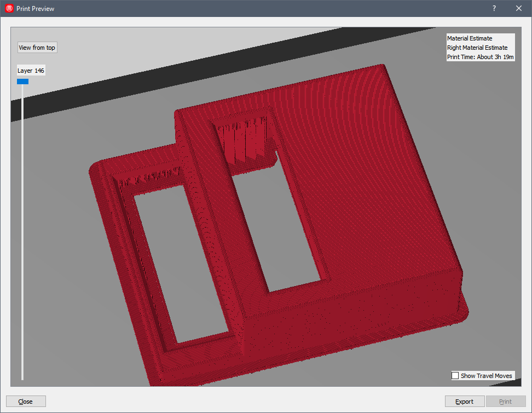532x413 pixels.
Task: Enable the Show Travel Moves checkbox
Action: click(x=455, y=376)
